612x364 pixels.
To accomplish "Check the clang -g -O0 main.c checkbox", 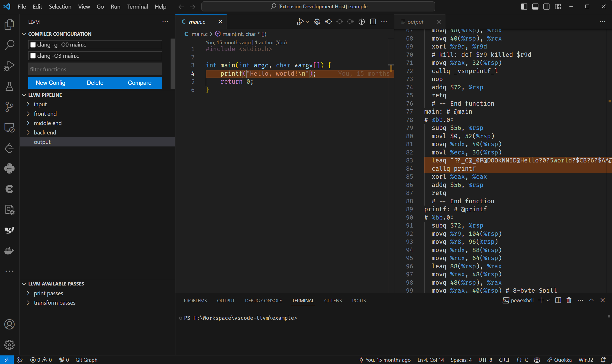I will point(33,45).
